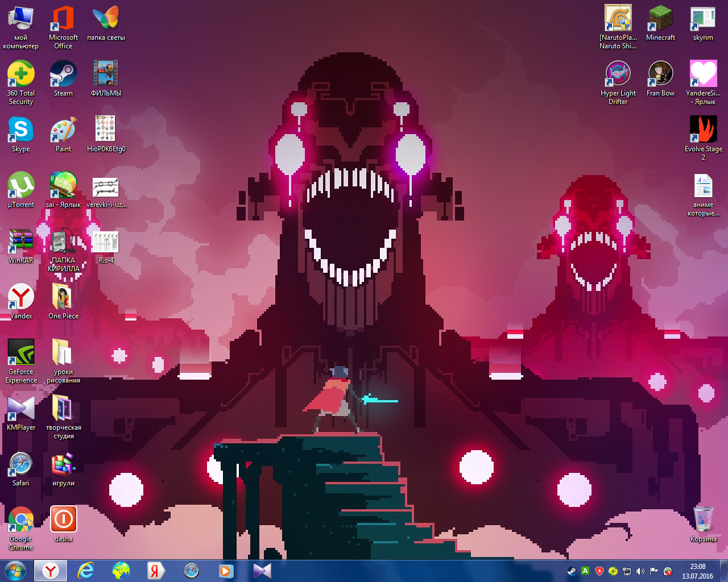Click tray icon with badge 4
This screenshot has width=728, height=582.
(x=668, y=571)
